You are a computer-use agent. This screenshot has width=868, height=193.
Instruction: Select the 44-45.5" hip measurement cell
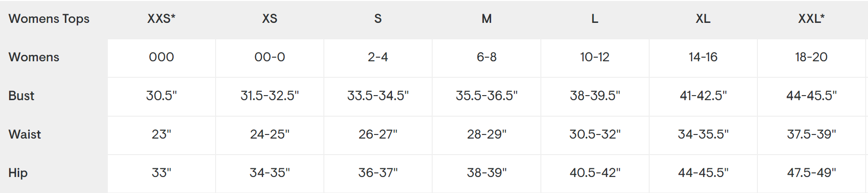click(x=703, y=173)
